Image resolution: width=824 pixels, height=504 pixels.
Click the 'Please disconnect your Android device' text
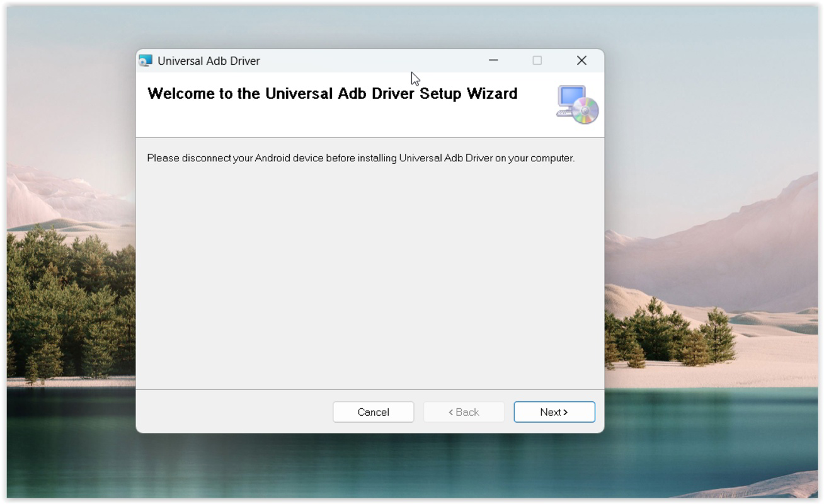361,158
